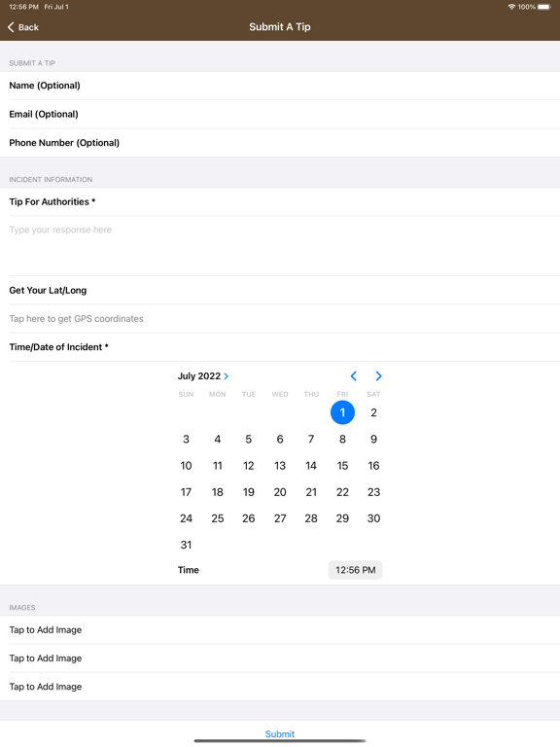The width and height of the screenshot is (560, 747).
Task: Select day 7 in July
Action: pyautogui.click(x=311, y=440)
